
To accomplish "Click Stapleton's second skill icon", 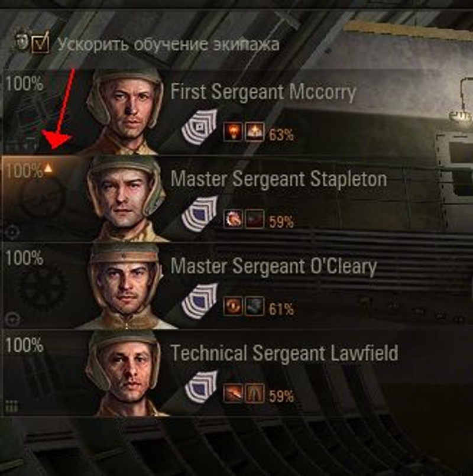I will (254, 219).
